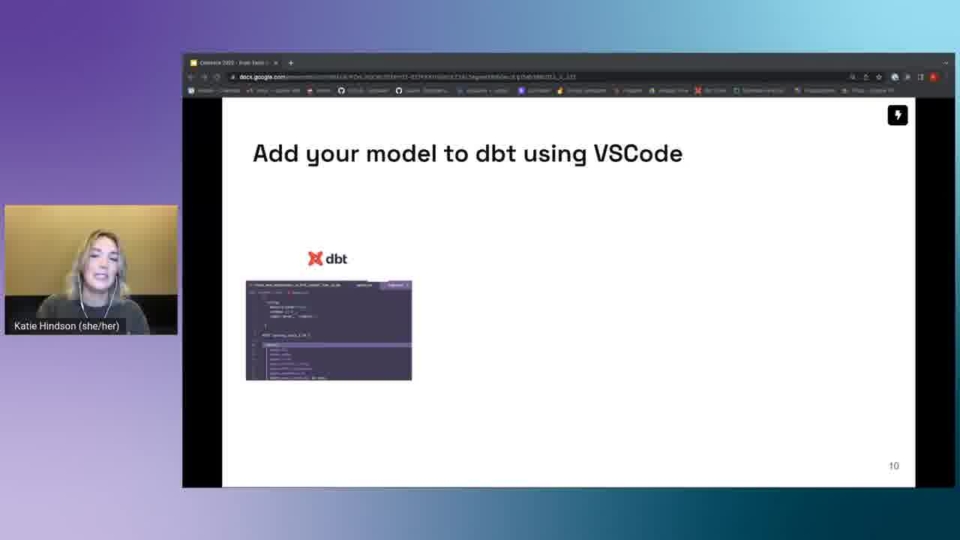
Task: Click the slide title "Add your model to dbt using VSCode"
Action: pyautogui.click(x=467, y=154)
